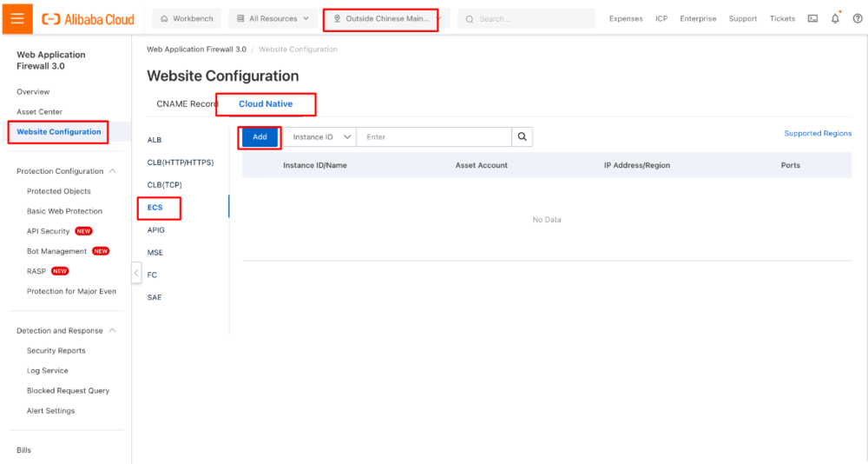Screen dimensions: 868x464
Task: Open Expenses in the top bar
Action: [626, 18]
